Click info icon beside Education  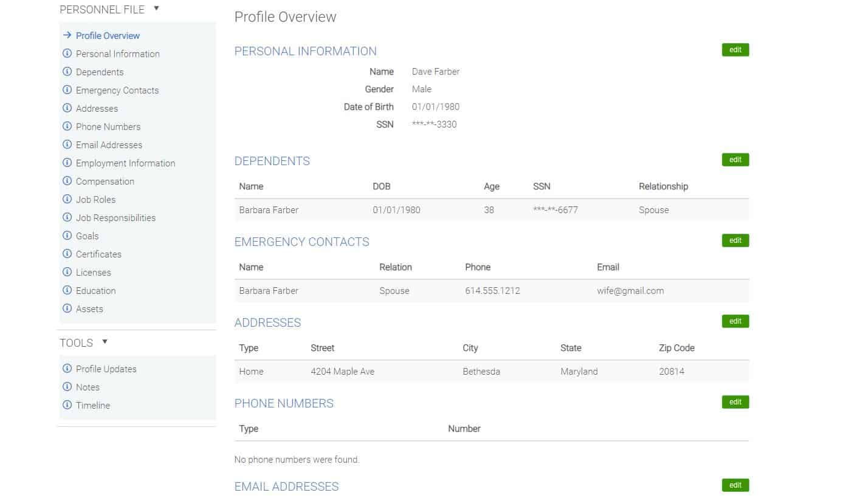67,290
